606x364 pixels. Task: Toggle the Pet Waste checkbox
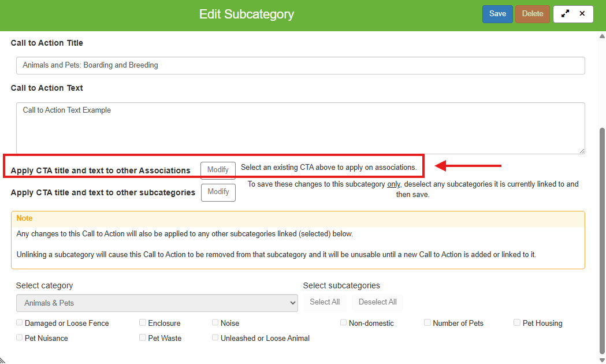pos(143,338)
